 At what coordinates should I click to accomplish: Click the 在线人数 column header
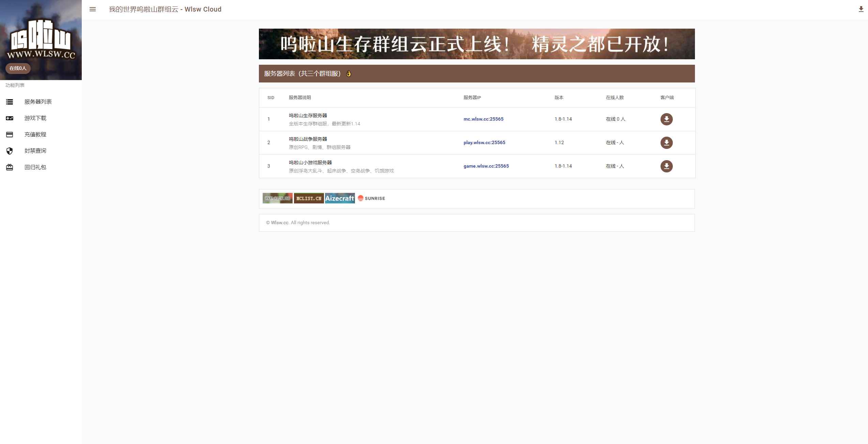point(615,98)
